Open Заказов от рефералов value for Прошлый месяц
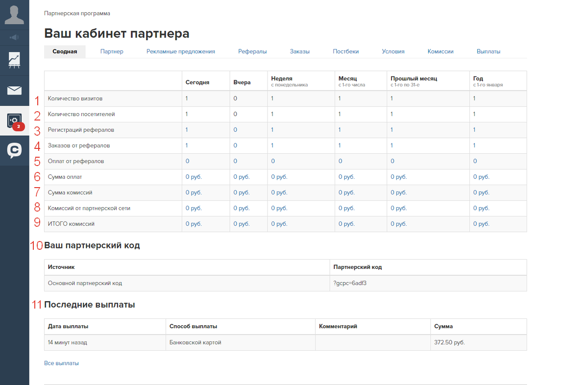 coord(392,145)
